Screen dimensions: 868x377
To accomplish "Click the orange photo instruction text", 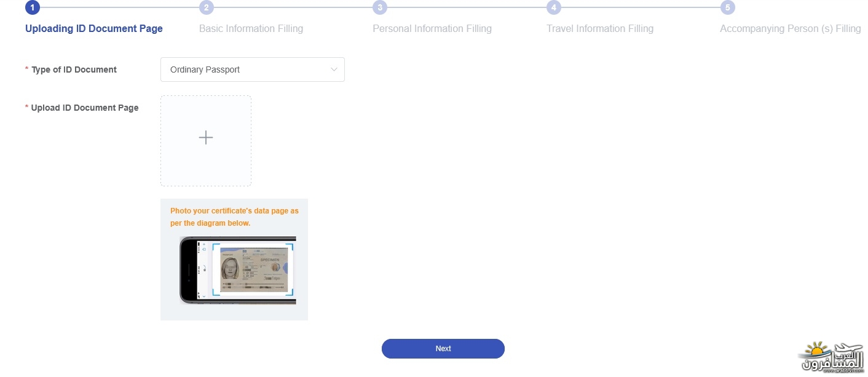I will (x=234, y=216).
